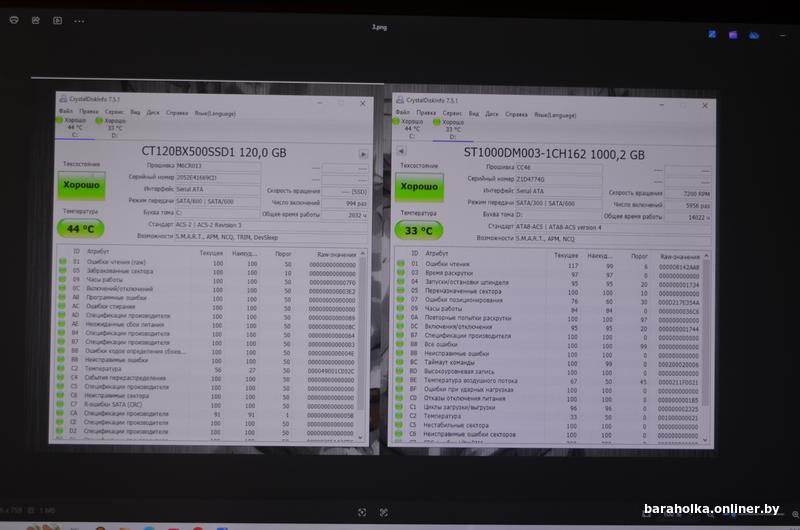Click the firmware field CC46 in the right window
Viewport: 800px width, 530px height.
click(x=558, y=167)
